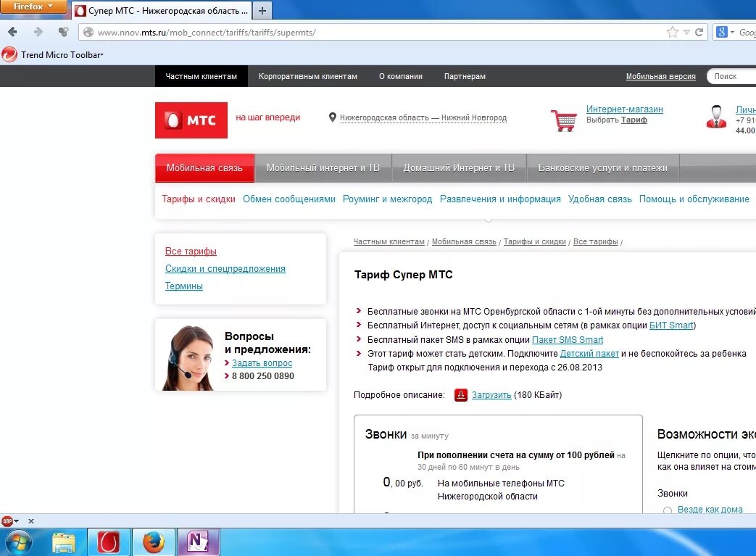
Task: Open the Интернет-магазин link
Action: pyautogui.click(x=624, y=109)
